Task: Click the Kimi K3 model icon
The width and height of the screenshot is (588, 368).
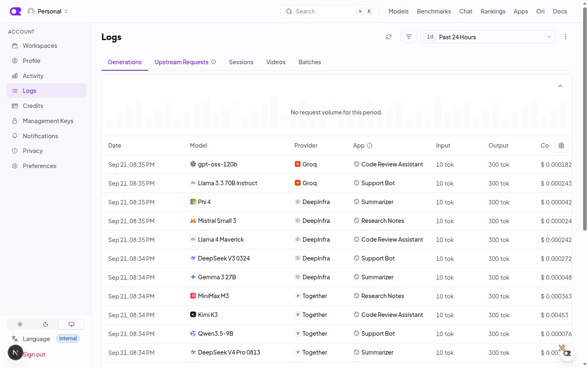Action: click(193, 314)
